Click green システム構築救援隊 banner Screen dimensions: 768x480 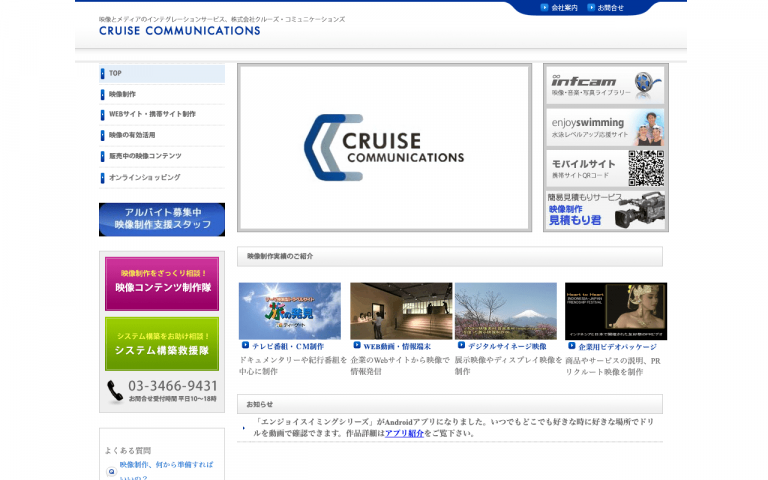tap(162, 344)
